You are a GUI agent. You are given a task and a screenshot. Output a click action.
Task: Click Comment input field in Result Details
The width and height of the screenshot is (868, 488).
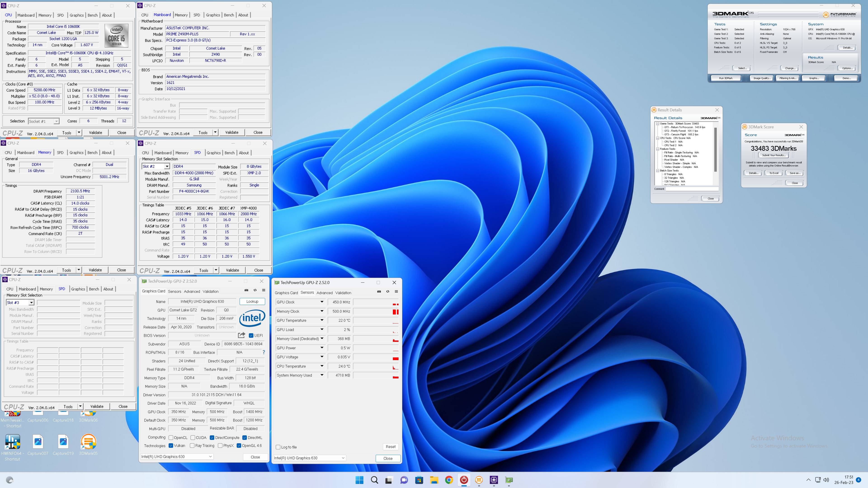pyautogui.click(x=692, y=189)
